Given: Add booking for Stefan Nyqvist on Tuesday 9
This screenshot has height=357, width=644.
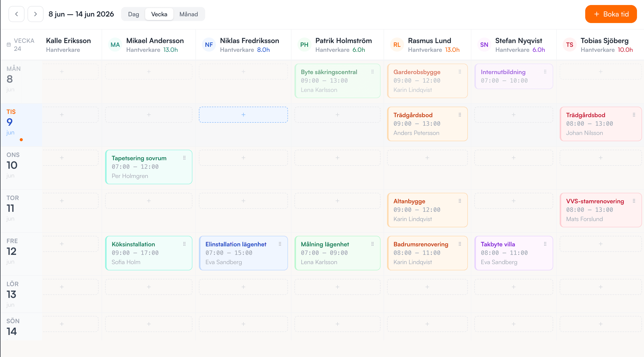Looking at the screenshot, I should (x=514, y=115).
